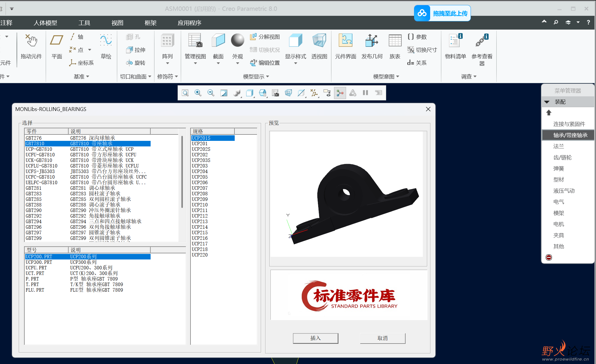
Task: Toggle the spin center display icon
Action: tap(340, 93)
